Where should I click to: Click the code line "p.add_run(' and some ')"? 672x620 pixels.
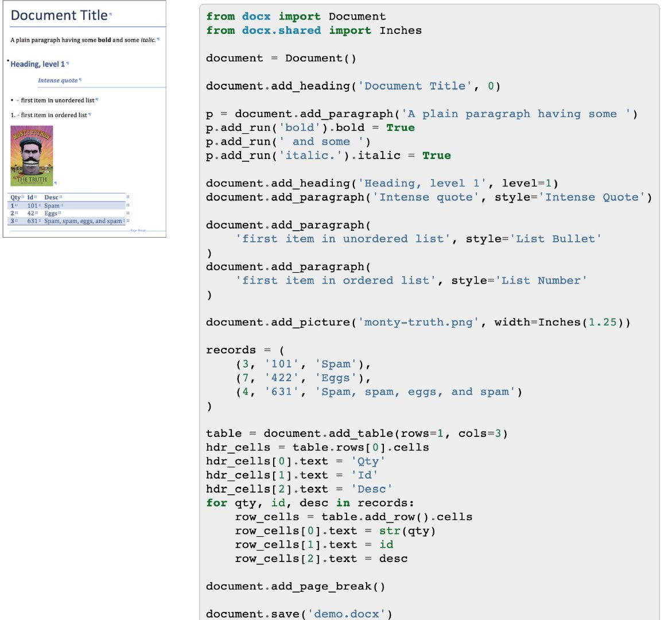[x=289, y=141]
